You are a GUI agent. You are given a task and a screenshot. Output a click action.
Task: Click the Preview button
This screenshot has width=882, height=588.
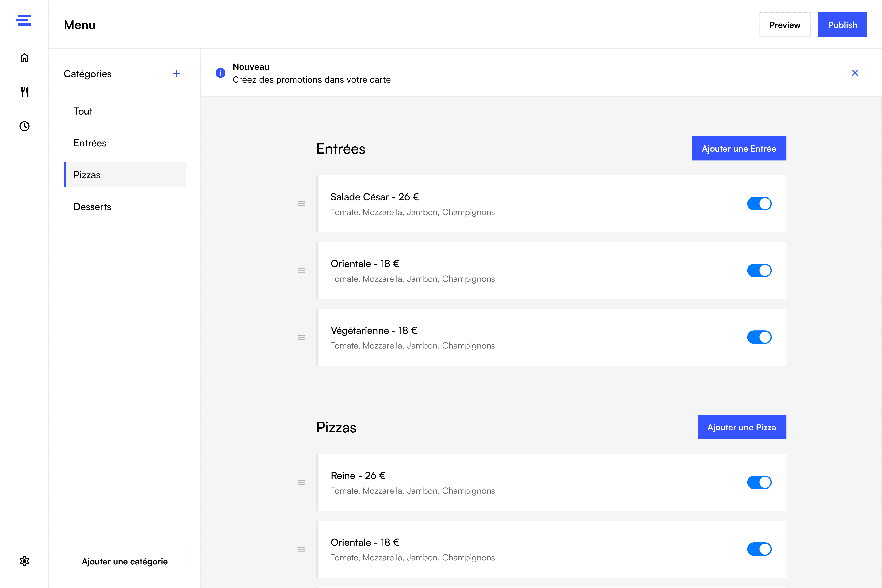pyautogui.click(x=785, y=25)
